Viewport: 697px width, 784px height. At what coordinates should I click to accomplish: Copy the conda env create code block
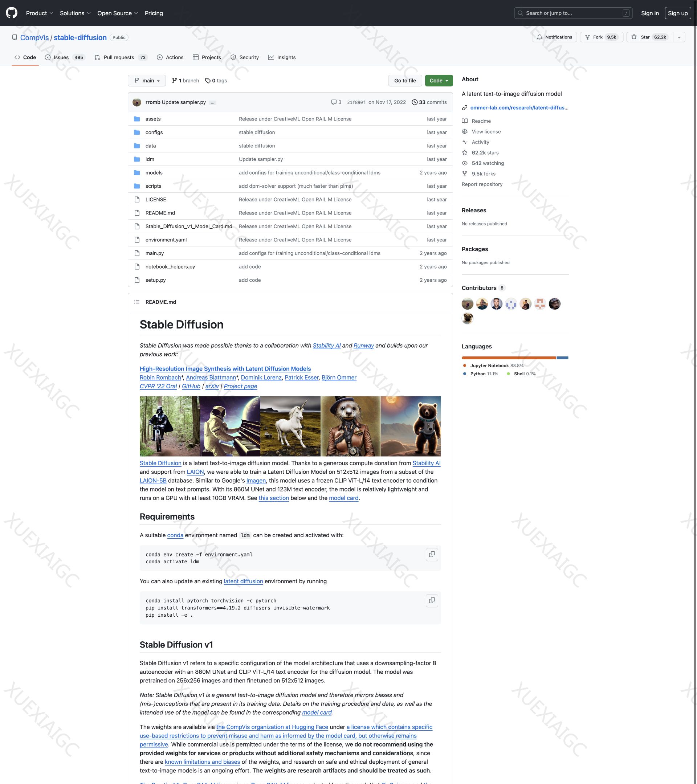[x=432, y=554]
